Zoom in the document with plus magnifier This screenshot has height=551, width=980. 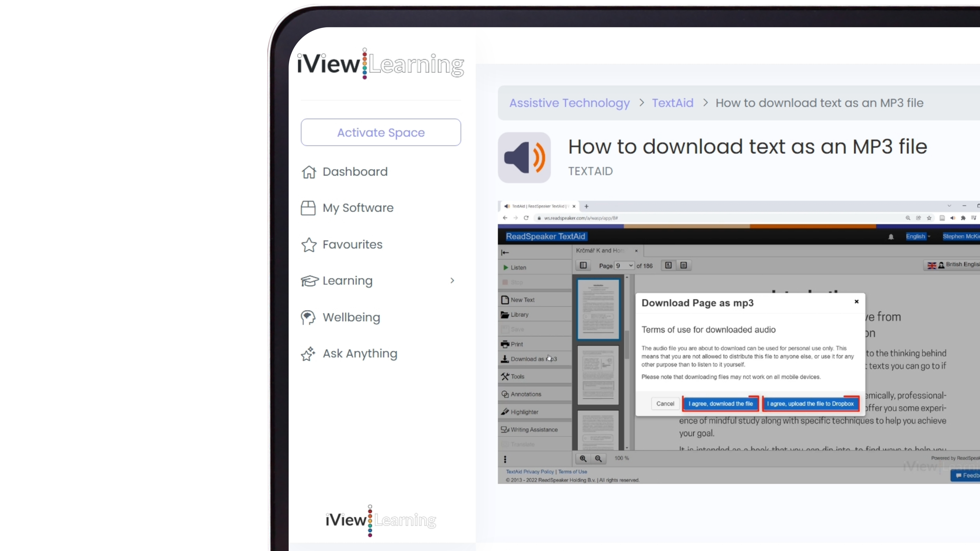click(583, 459)
